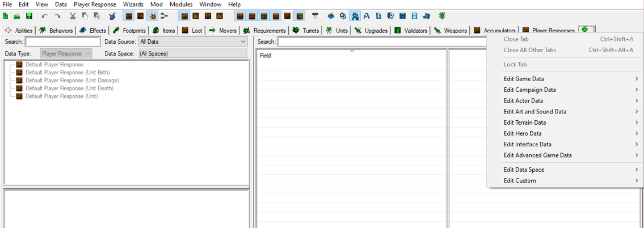Switch to the Footprints tab
The width and height of the screenshot is (644, 228).
(x=129, y=31)
